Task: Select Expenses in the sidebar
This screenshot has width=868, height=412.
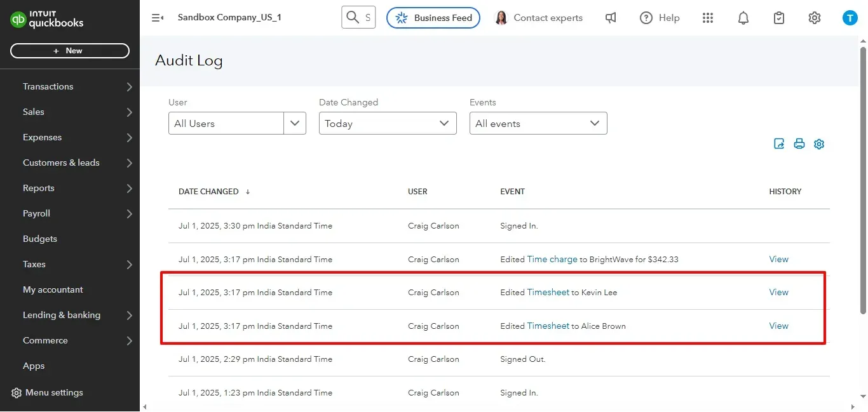Action: coord(43,137)
